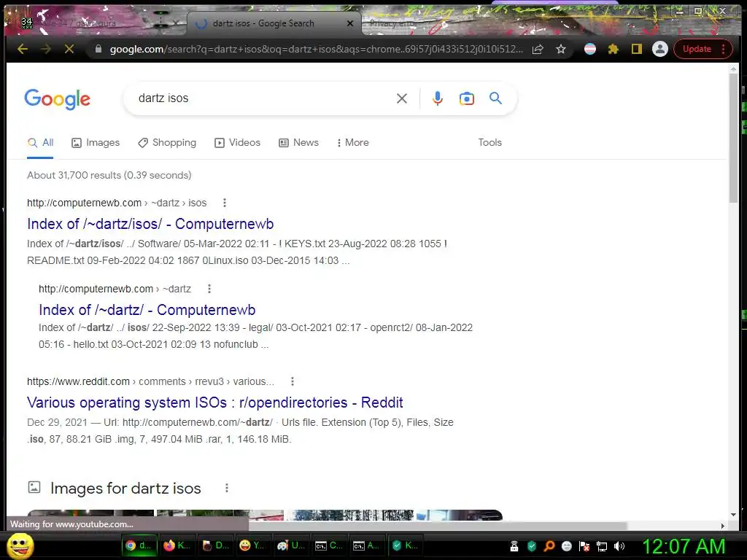Screen dimensions: 747x560
Task: Switch to Videos results
Action: [x=238, y=143]
